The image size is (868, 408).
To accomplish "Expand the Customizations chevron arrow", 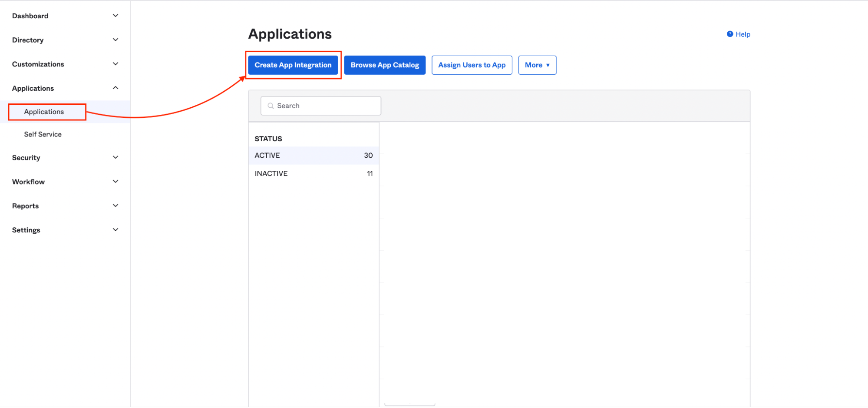I will (x=116, y=64).
